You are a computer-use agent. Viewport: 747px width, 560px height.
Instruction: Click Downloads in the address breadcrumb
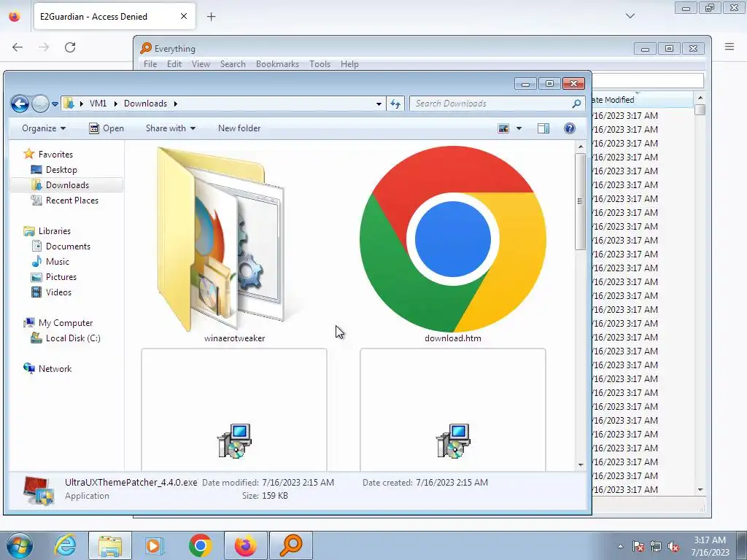click(145, 104)
